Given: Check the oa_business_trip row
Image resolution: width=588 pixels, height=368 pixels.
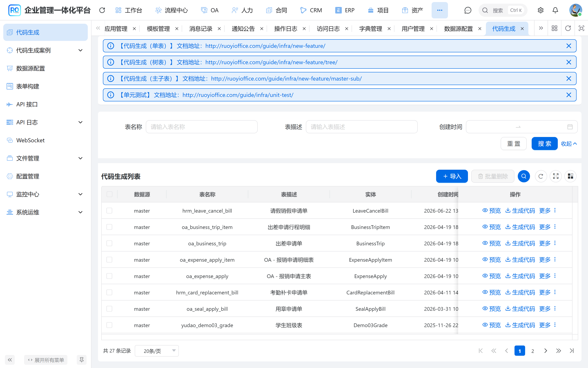Looking at the screenshot, I should tap(109, 243).
